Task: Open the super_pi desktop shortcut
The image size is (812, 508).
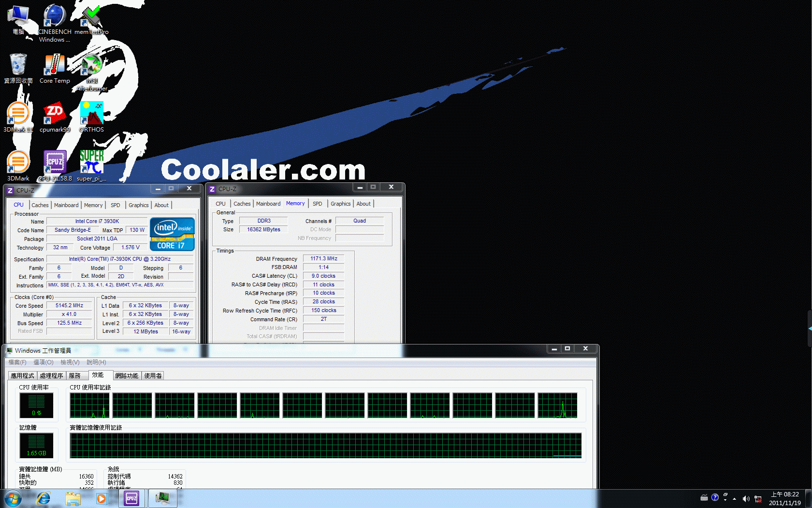Action: pos(91,166)
